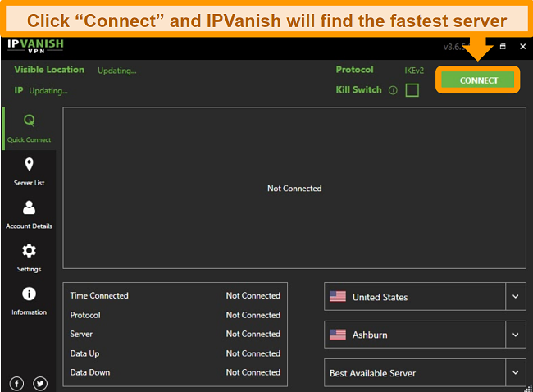Click the Ashburn flag icon
533x392 pixels.
338,335
